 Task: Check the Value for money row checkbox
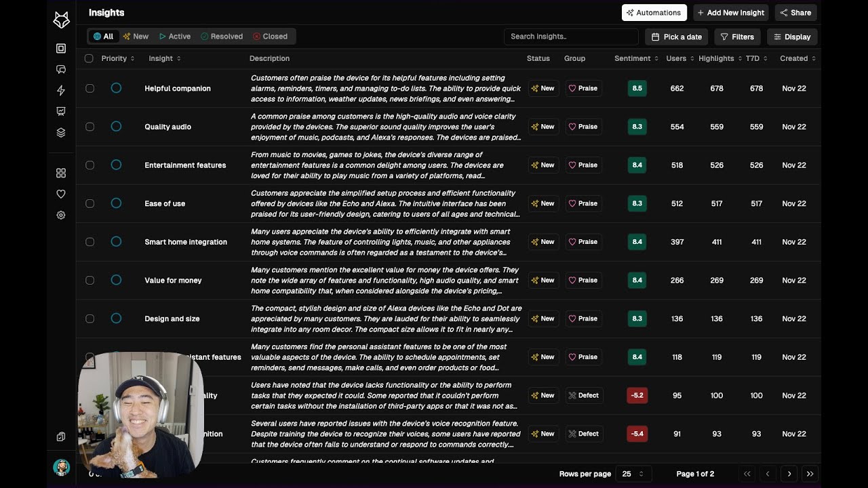[x=90, y=281]
